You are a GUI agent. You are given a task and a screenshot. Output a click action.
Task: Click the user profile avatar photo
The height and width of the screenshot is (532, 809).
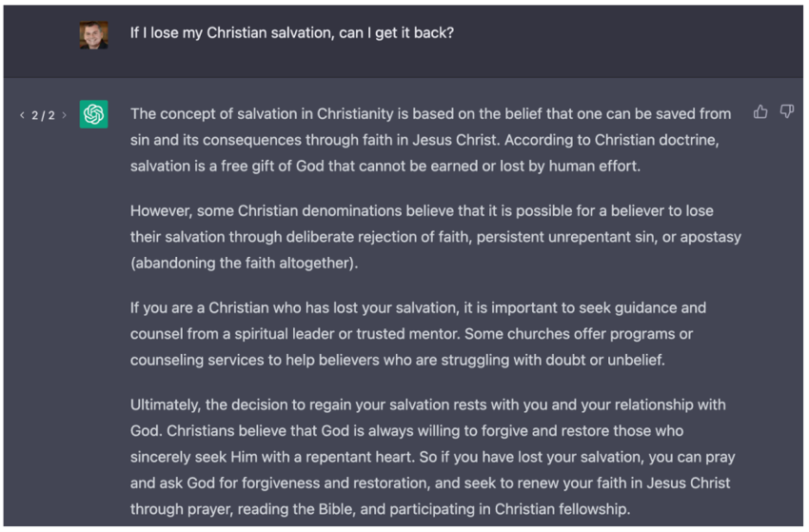(x=93, y=34)
